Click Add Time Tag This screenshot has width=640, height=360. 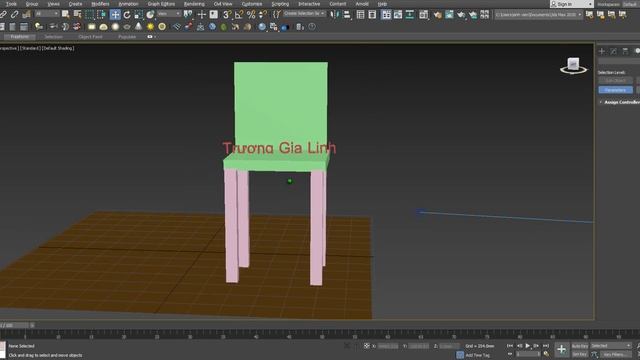478,355
